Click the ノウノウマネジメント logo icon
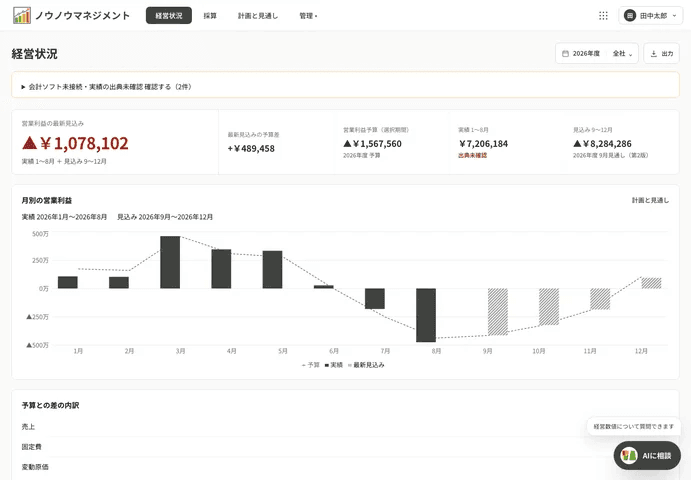 (x=22, y=15)
